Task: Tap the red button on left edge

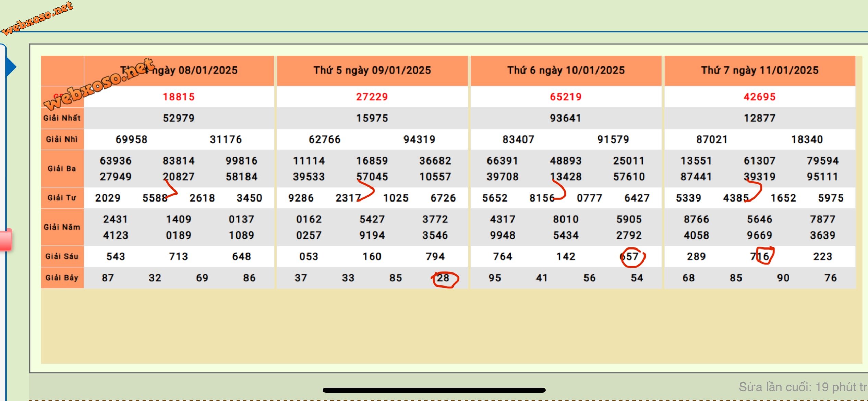Action: pos(6,240)
